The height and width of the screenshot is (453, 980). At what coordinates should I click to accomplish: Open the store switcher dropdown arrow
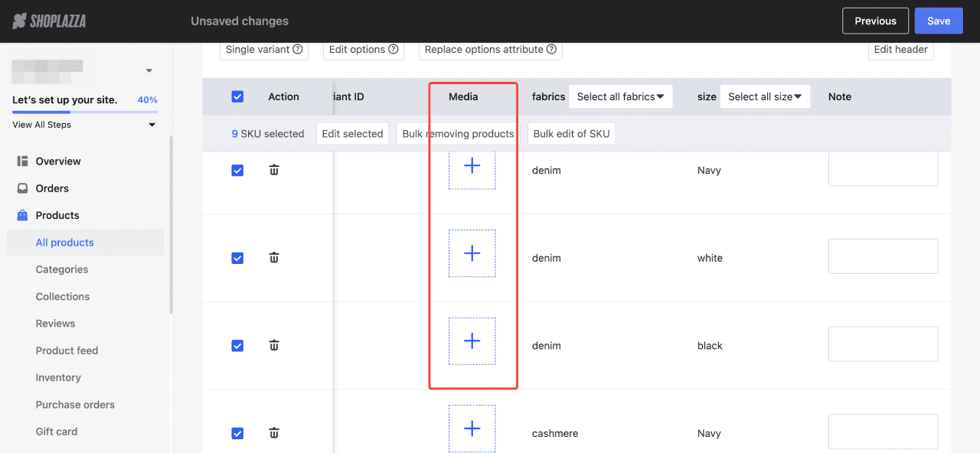tap(149, 70)
